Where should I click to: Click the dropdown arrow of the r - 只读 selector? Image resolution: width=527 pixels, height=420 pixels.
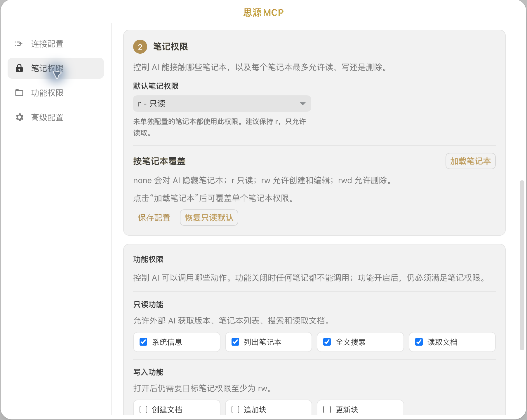click(x=303, y=104)
